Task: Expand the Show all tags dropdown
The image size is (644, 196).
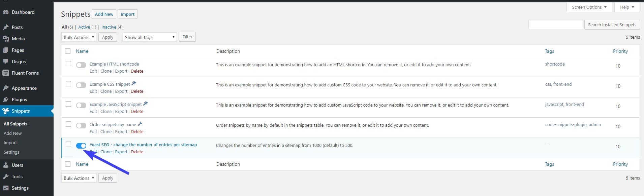Action: click(x=150, y=37)
